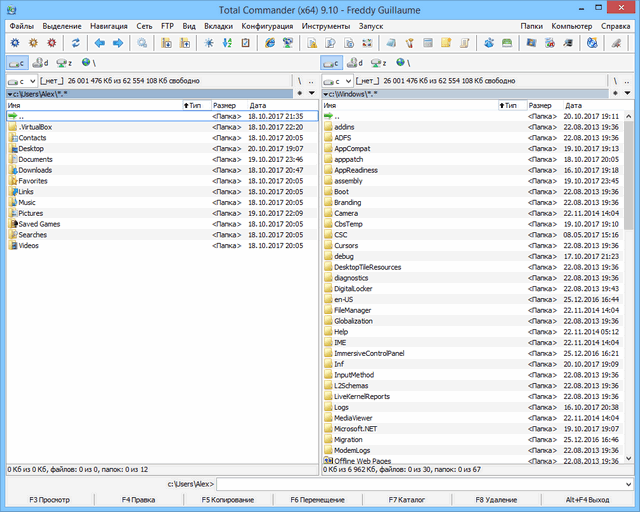Image resolution: width=640 pixels, height=512 pixels.
Task: Open the Файлы menu
Action: coord(21,25)
